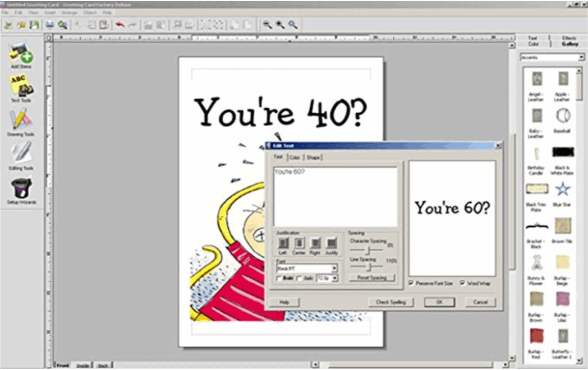
Task: Select the Bunny & Flower accent
Action: [536, 262]
